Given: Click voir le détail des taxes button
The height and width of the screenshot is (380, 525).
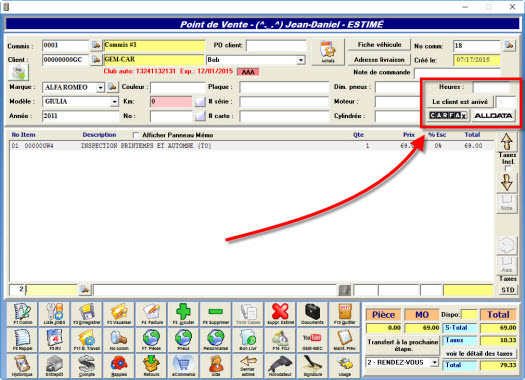Looking at the screenshot, I should [x=479, y=354].
